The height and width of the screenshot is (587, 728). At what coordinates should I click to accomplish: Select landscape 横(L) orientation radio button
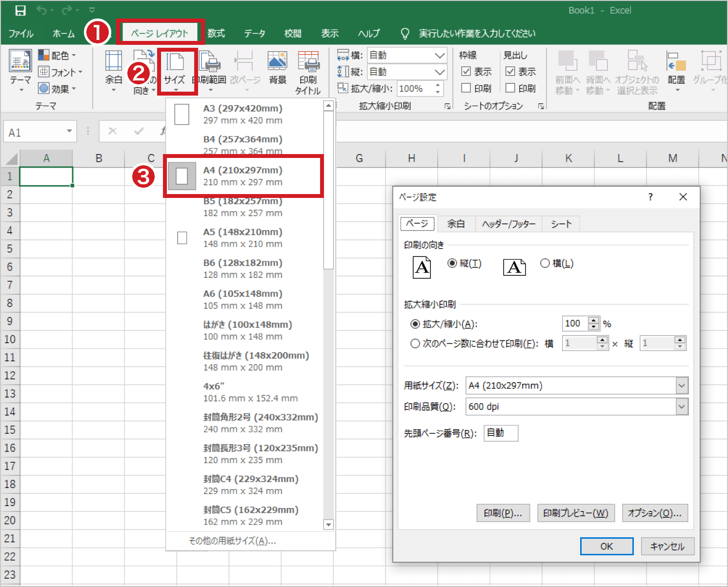coord(545,263)
